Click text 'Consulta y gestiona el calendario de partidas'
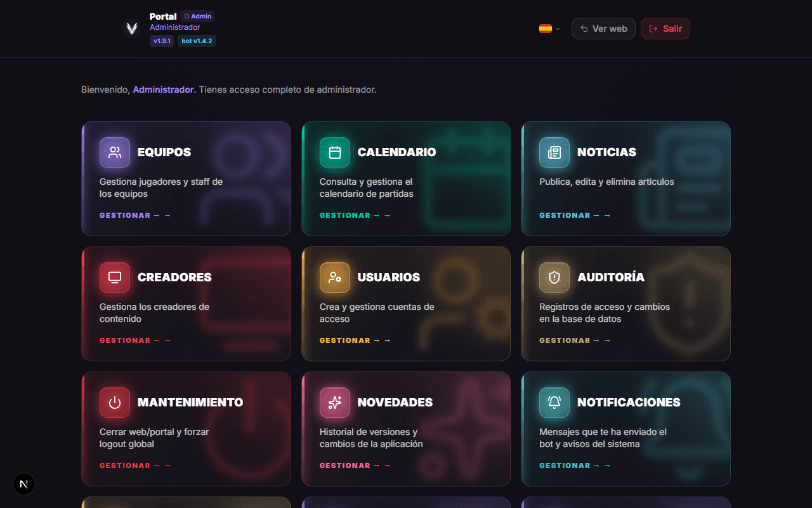This screenshot has width=812, height=508. pyautogui.click(x=367, y=188)
